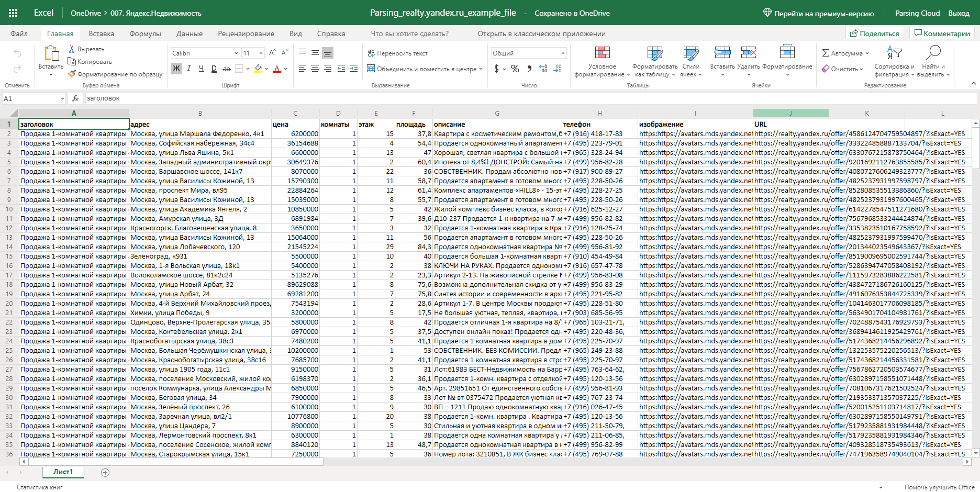This screenshot has width=980, height=492.
Task: Toggle bold formatting Ж
Action: (176, 69)
